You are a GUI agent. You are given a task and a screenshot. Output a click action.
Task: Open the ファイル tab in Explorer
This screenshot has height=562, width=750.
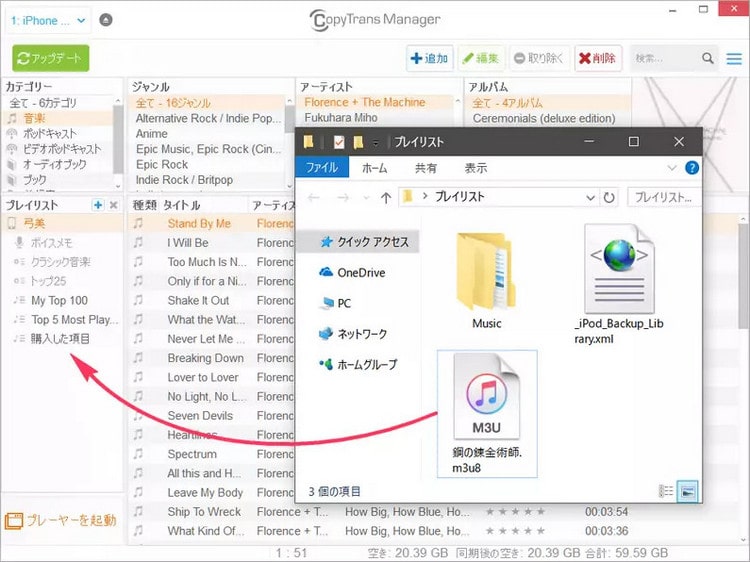[x=322, y=167]
